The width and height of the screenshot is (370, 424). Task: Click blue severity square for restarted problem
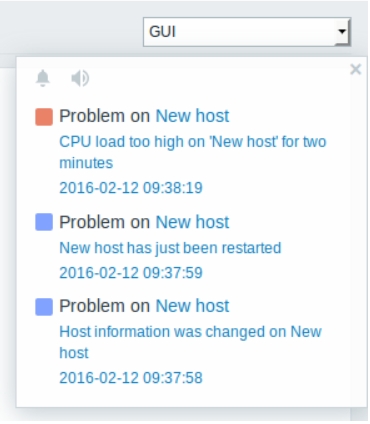[44, 222]
